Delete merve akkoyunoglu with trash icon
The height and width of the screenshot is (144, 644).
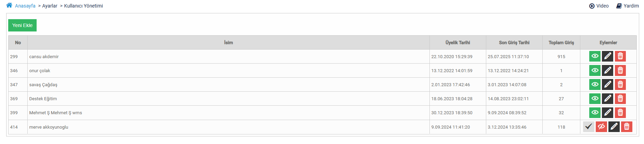click(x=627, y=127)
